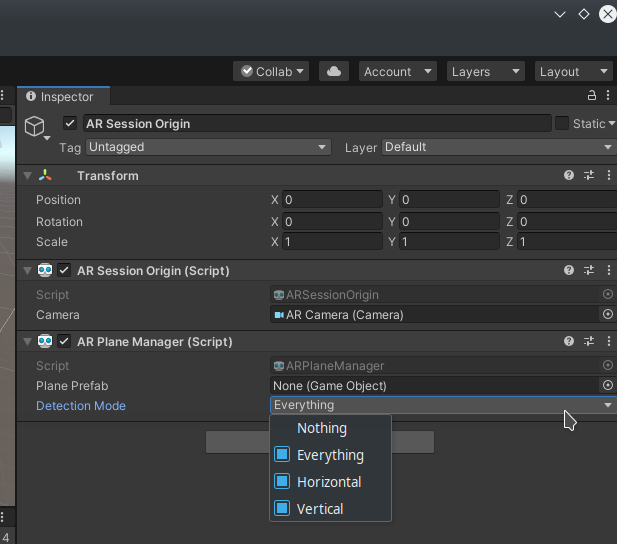Open object picker for Plane Prefab
This screenshot has width=617, height=544.
click(x=608, y=385)
